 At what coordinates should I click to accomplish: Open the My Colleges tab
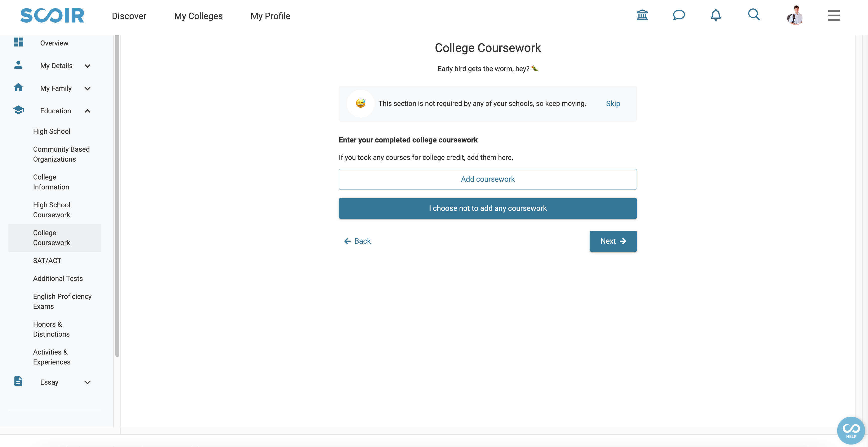(x=198, y=16)
